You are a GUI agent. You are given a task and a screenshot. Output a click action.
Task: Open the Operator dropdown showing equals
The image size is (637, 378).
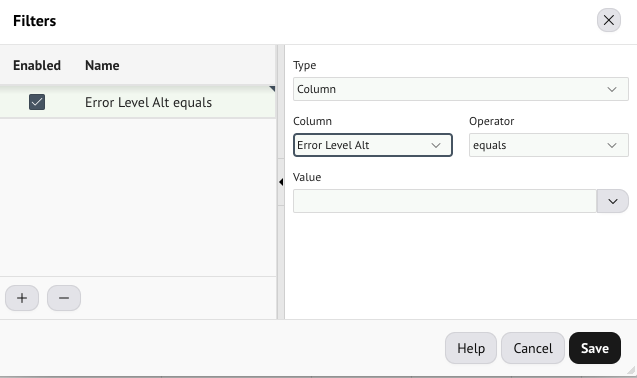[x=548, y=145]
